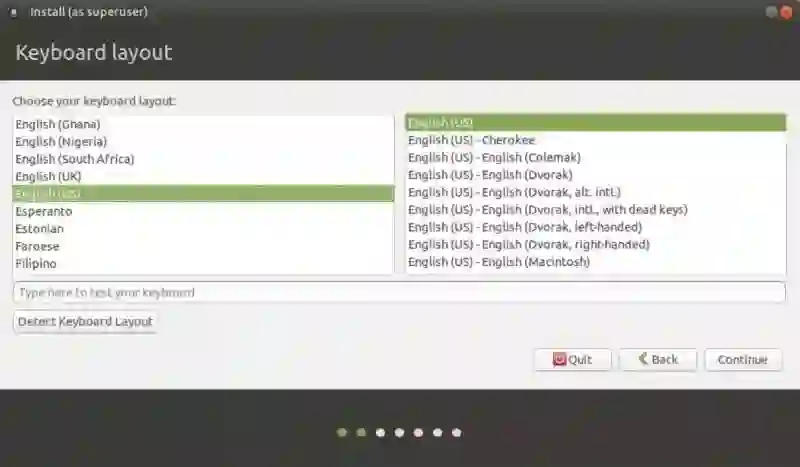
Task: Pick English (Colemak) variant
Action: pyautogui.click(x=596, y=158)
